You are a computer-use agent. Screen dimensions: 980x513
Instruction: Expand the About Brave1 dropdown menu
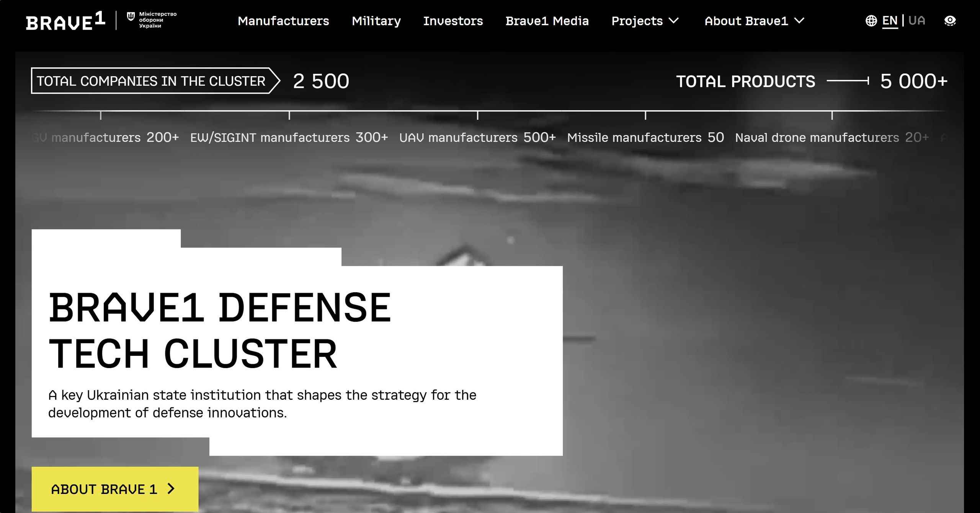pos(754,21)
